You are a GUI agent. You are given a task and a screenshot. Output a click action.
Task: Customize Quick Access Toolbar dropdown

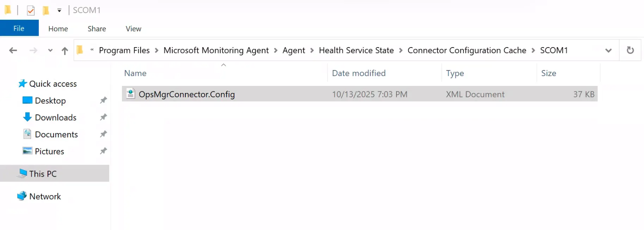click(x=59, y=10)
